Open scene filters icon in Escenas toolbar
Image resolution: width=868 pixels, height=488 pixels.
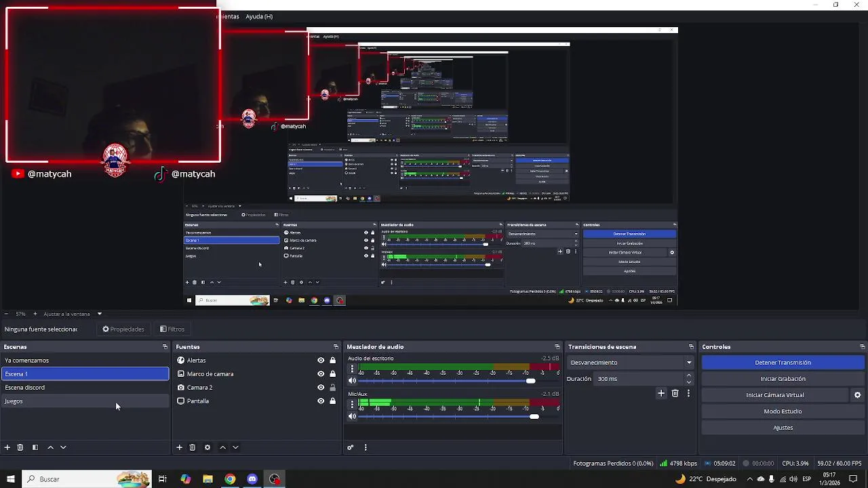35,447
